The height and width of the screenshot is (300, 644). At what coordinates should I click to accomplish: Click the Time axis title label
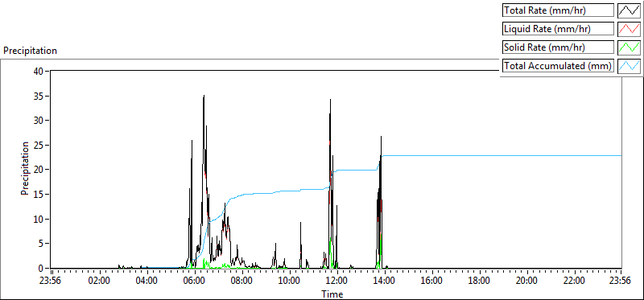[x=332, y=294]
